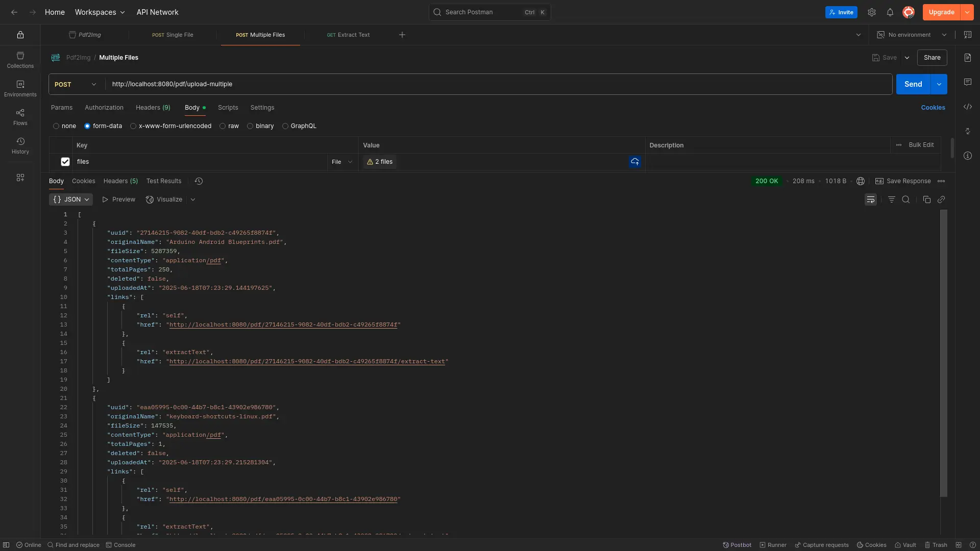Click the Search Postman box
This screenshot has height=551, width=980.
[x=490, y=12]
